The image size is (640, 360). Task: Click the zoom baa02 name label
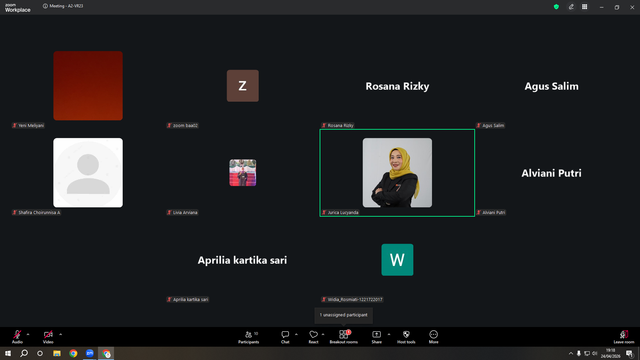[182, 125]
